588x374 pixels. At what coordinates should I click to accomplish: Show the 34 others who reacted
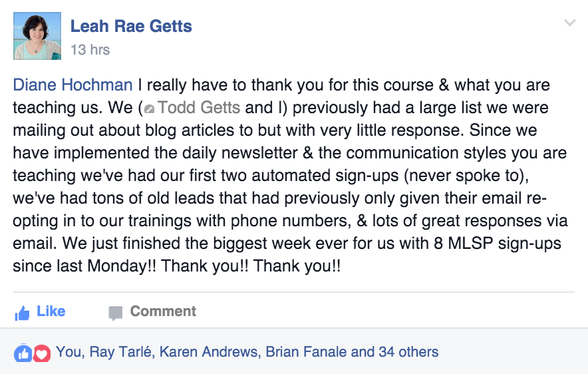click(408, 352)
